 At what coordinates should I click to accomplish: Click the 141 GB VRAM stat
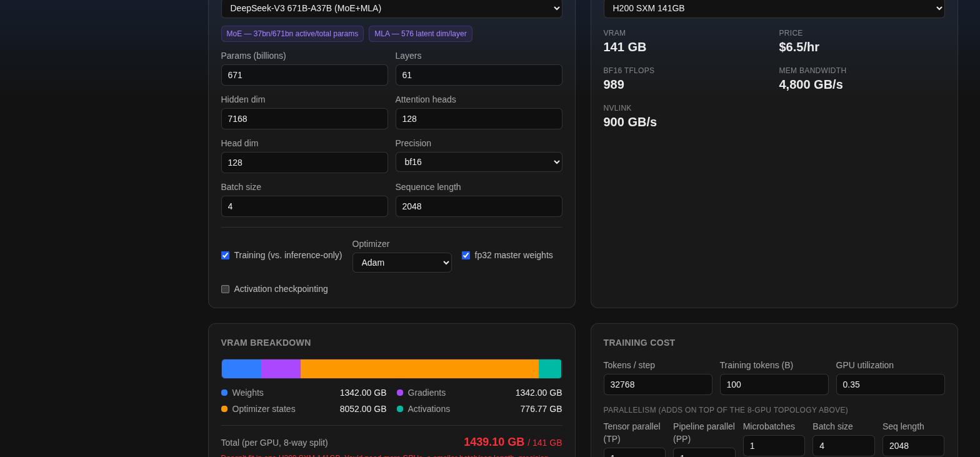(x=625, y=47)
